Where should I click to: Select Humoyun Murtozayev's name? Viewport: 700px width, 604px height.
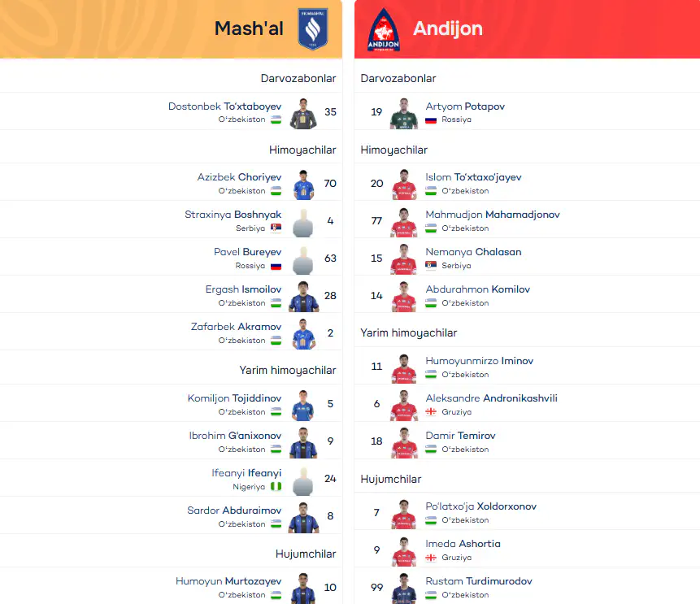[x=228, y=581]
